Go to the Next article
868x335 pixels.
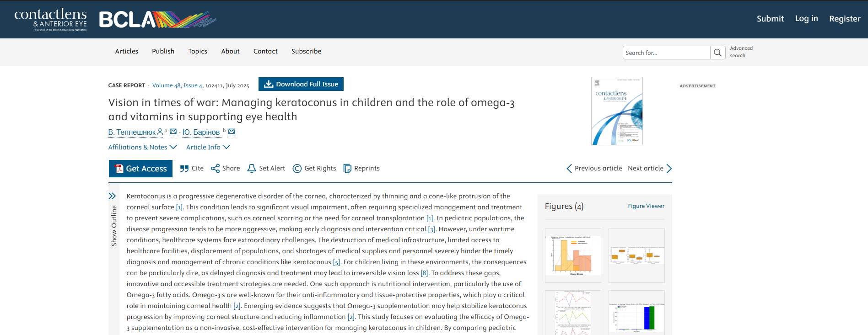coord(650,169)
